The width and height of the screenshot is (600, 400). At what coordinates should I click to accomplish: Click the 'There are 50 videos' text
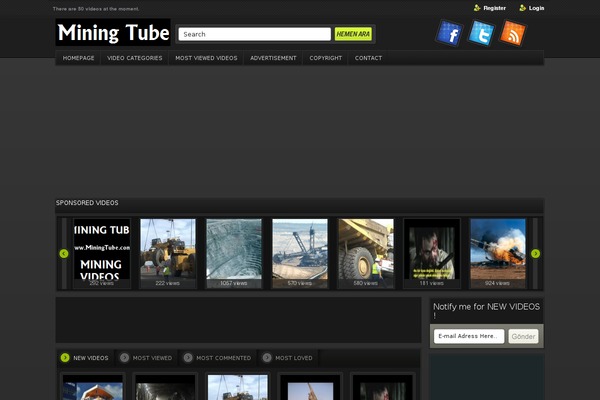point(96,8)
